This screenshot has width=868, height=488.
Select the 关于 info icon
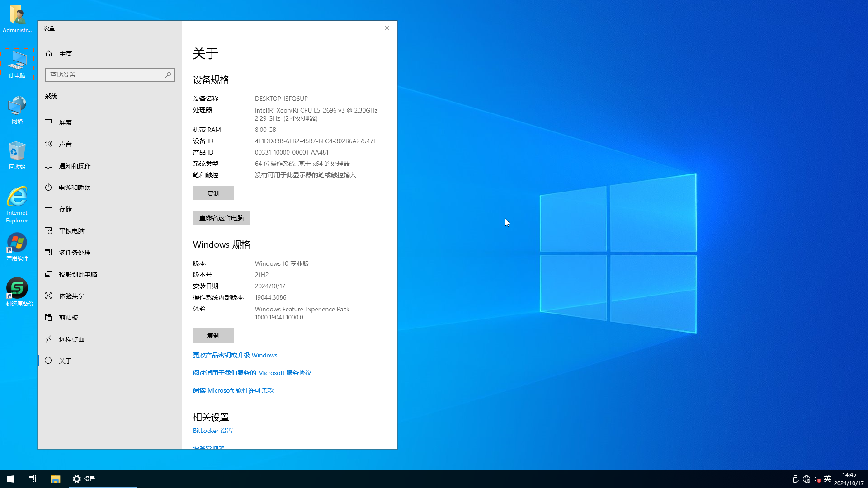click(x=48, y=361)
